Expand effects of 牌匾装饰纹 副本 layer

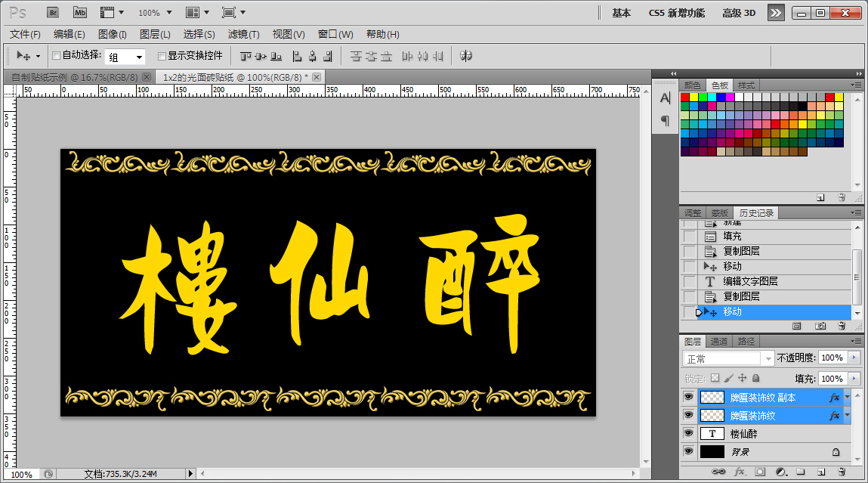point(847,397)
